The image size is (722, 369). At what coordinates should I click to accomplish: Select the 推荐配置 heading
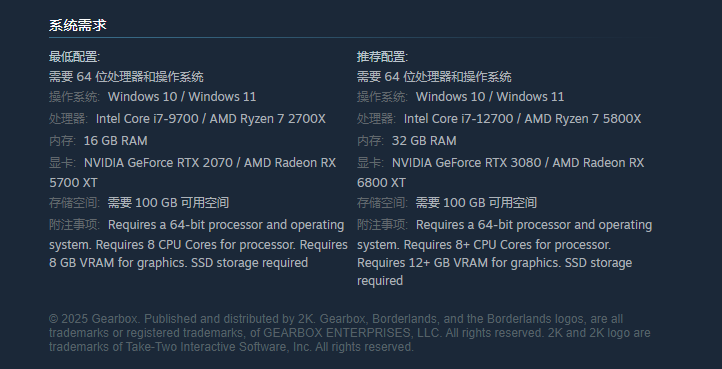[383, 57]
